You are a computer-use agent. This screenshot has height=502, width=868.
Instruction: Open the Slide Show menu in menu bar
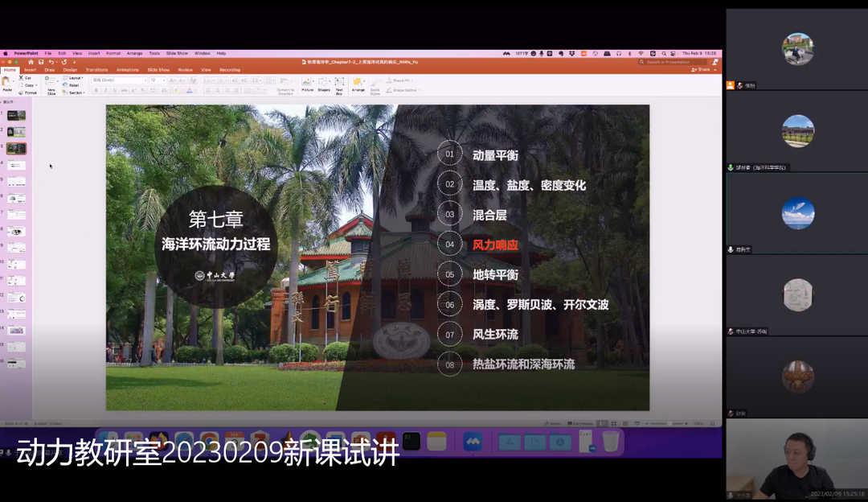click(x=177, y=53)
